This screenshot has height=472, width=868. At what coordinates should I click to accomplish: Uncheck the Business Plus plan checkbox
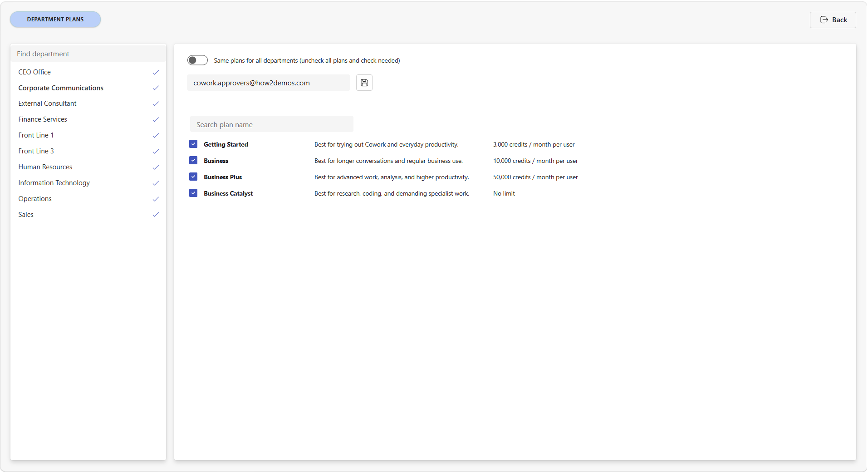193,177
